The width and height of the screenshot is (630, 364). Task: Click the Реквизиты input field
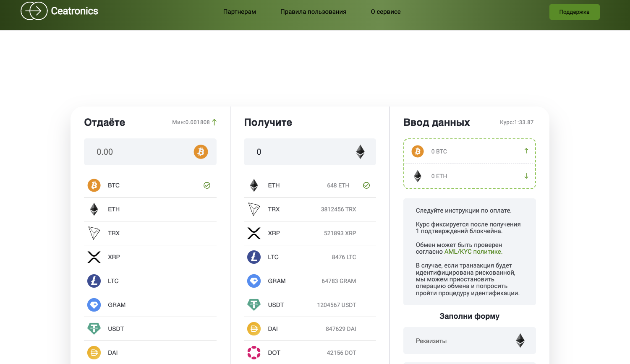(x=470, y=341)
